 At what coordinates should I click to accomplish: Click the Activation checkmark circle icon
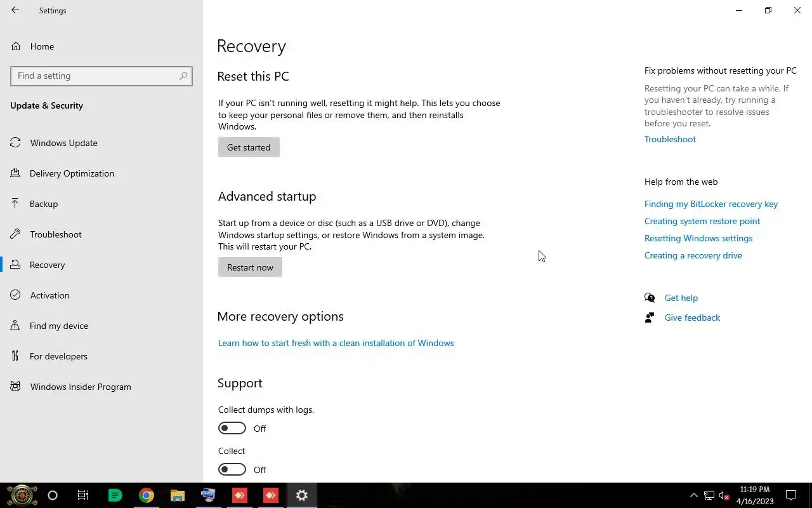click(16, 295)
